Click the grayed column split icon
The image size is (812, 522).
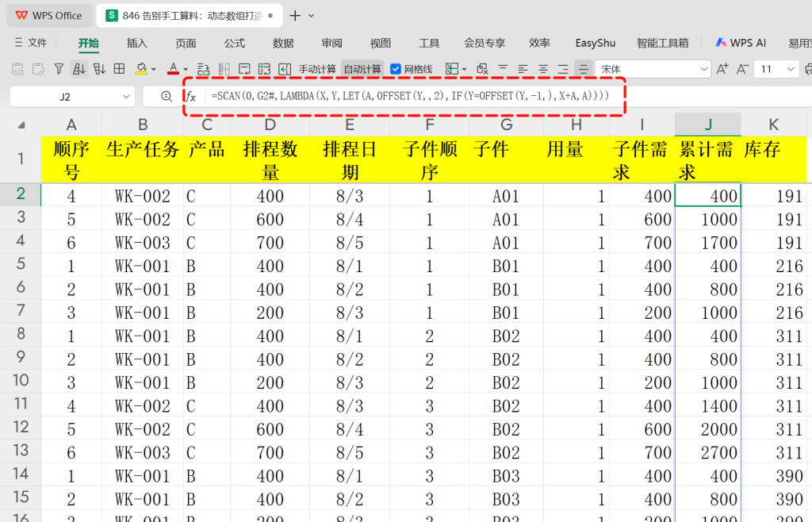[224, 69]
